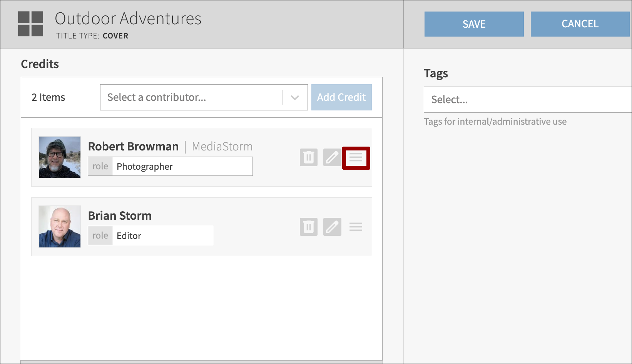Click the Robert Browman name
The width and height of the screenshot is (632, 364).
point(133,147)
